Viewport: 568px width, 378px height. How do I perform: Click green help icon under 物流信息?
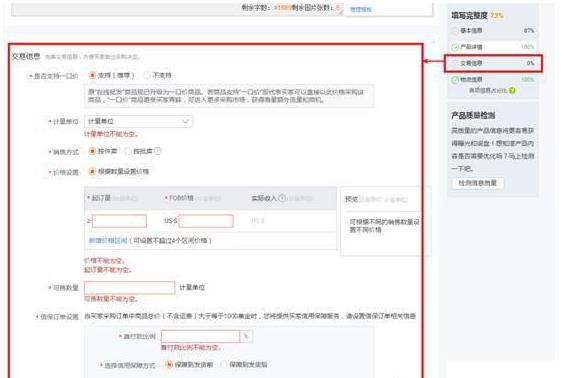point(512,90)
